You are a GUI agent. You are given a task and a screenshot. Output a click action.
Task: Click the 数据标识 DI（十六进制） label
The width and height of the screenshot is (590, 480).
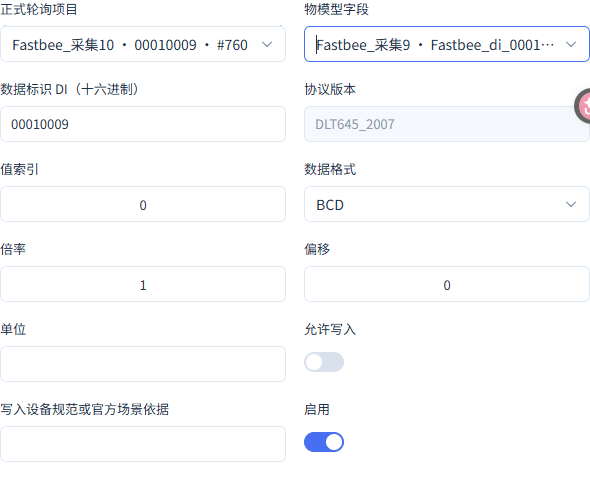coord(70,90)
